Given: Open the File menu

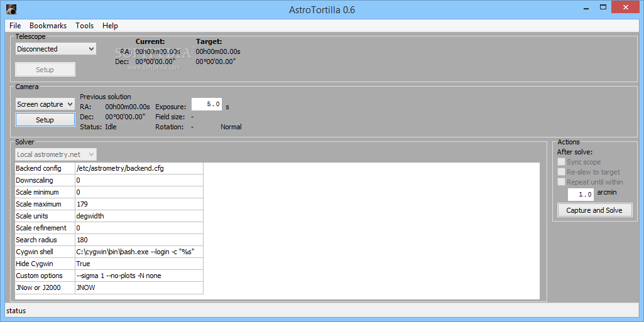Looking at the screenshot, I should pyautogui.click(x=15, y=26).
